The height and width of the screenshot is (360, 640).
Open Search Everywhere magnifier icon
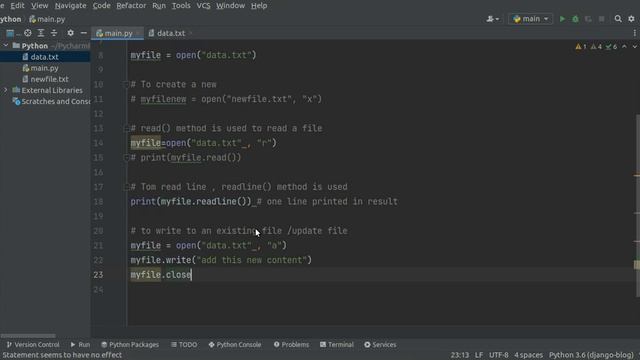[x=618, y=19]
